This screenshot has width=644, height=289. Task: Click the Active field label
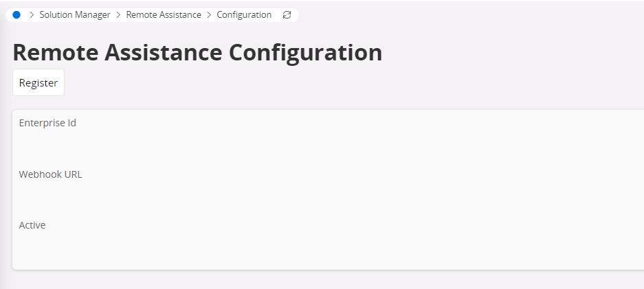(x=32, y=225)
